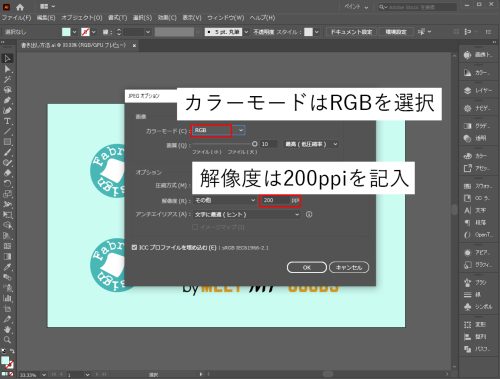Click the ドキュメント設定 button
This screenshot has height=379, width=500.
tap(351, 32)
